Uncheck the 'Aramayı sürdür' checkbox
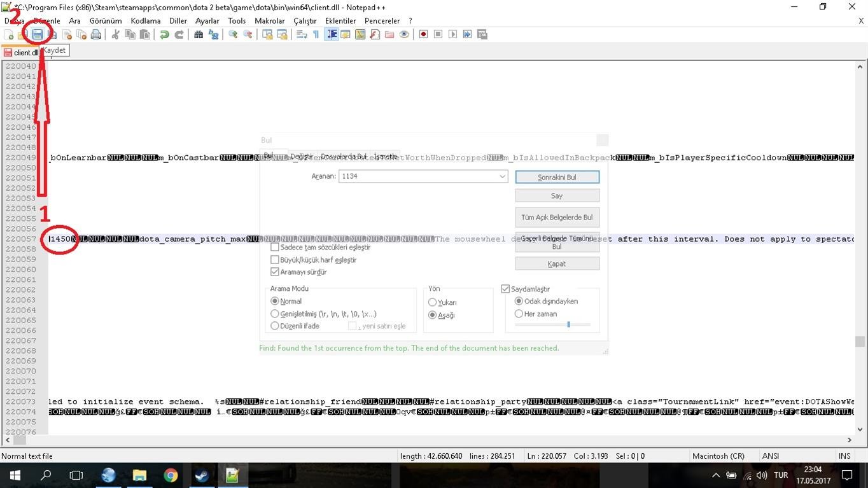 click(275, 272)
